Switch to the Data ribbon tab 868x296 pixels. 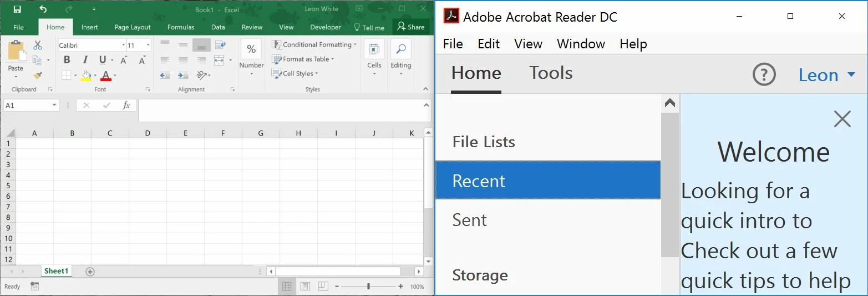coord(218,27)
